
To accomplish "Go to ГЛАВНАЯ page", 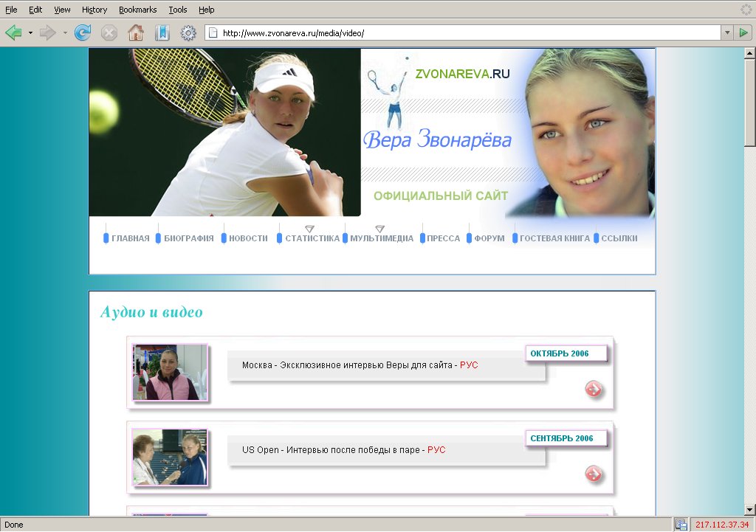I will pyautogui.click(x=130, y=238).
